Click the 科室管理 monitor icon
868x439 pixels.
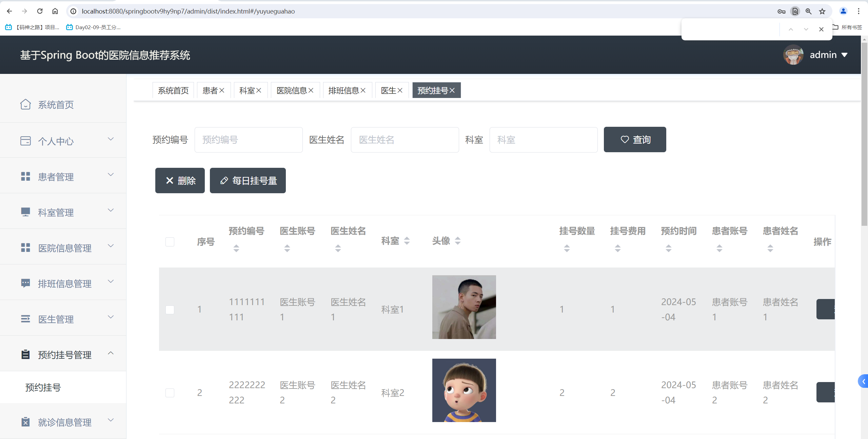click(25, 212)
